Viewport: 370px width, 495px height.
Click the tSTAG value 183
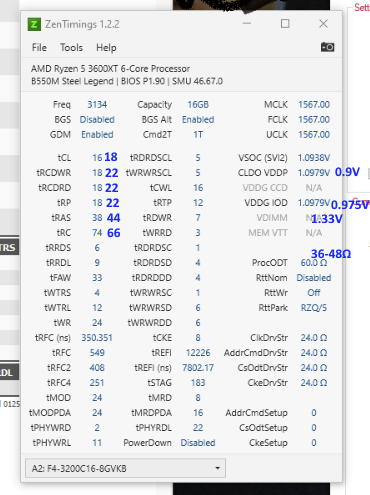(198, 383)
